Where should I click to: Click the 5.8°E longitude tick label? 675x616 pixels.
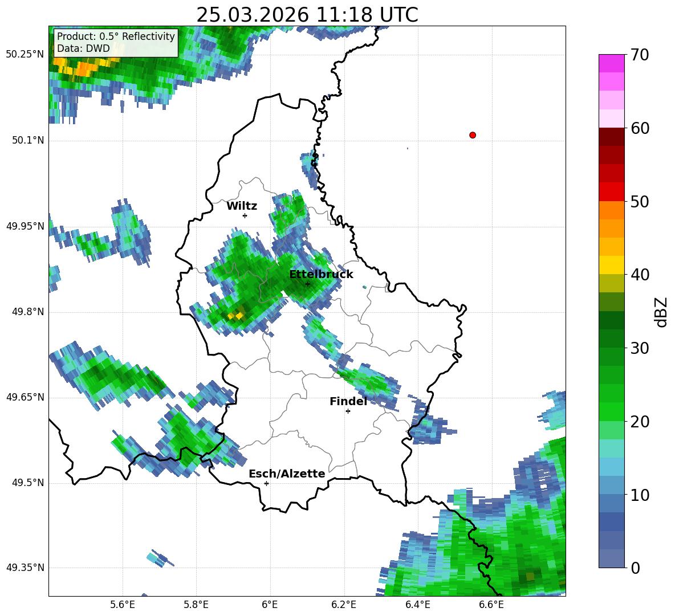click(x=196, y=605)
